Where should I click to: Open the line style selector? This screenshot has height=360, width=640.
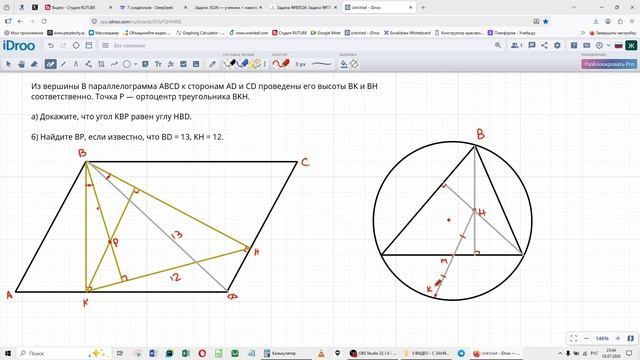click(322, 64)
